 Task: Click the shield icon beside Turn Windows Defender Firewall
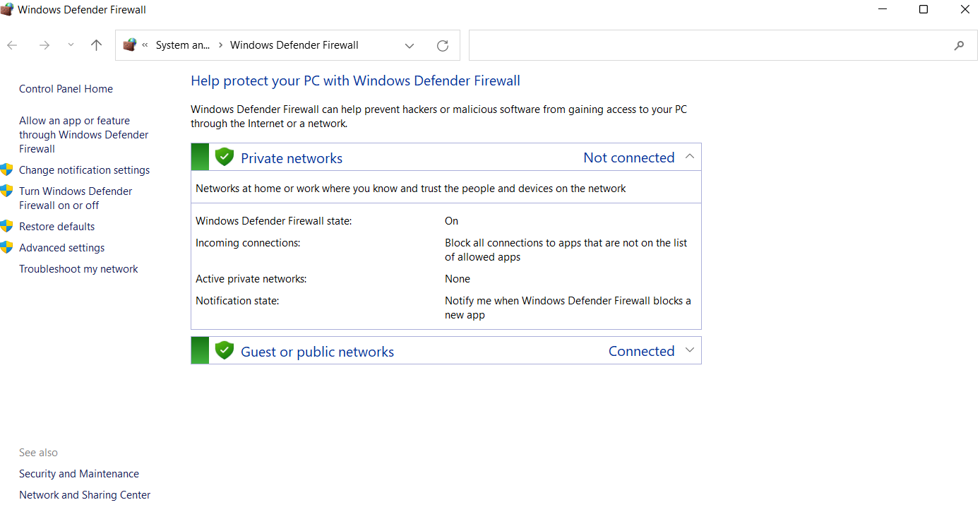click(x=7, y=191)
